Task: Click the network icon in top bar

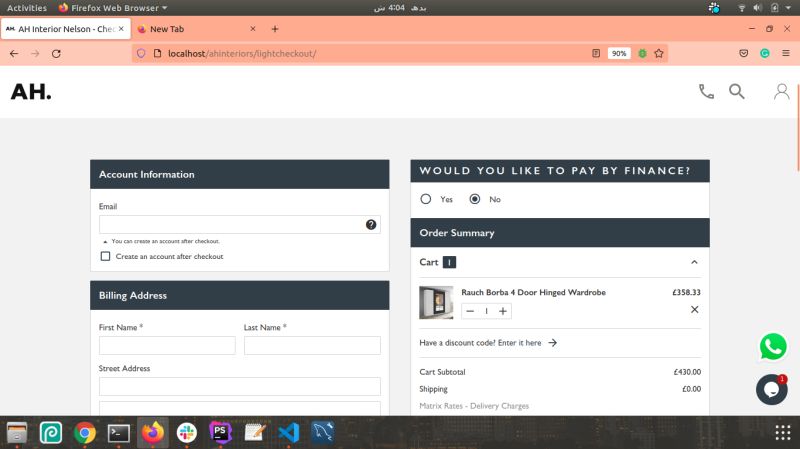Action: point(741,8)
